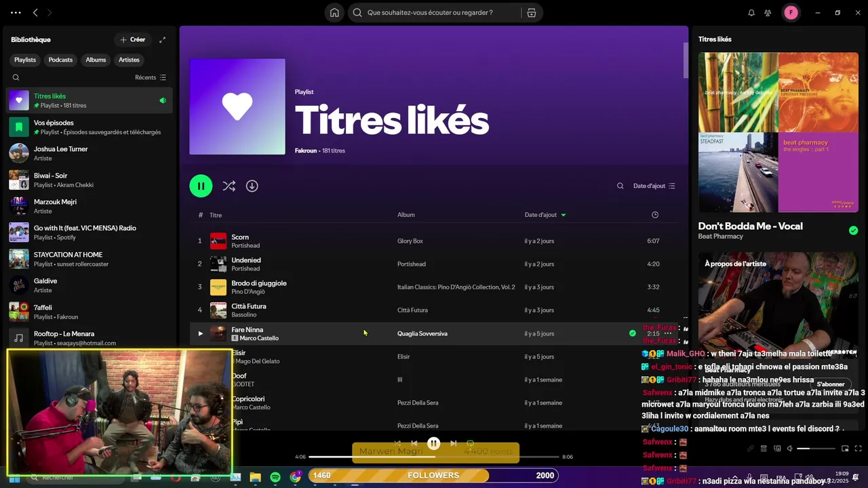868x488 pixels.
Task: Skip to the next track
Action: [x=453, y=443]
